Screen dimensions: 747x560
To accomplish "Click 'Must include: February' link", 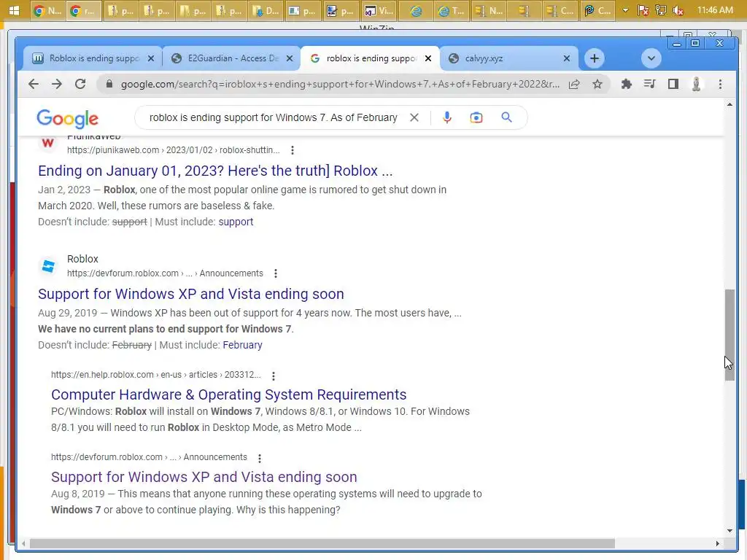I will pyautogui.click(x=242, y=345).
